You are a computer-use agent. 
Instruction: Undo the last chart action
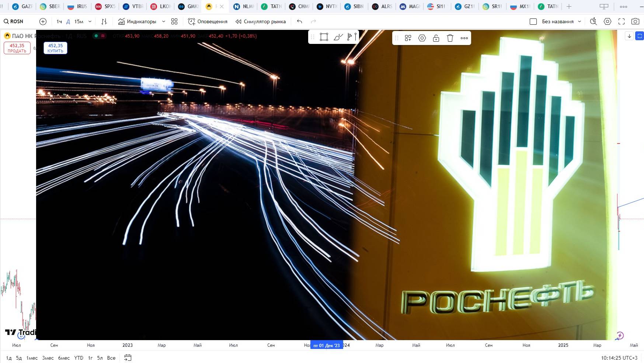[x=299, y=21]
